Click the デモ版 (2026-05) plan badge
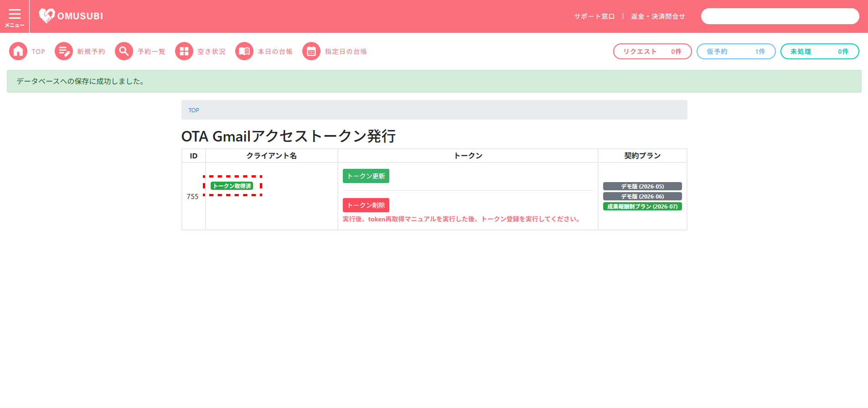 [x=642, y=186]
